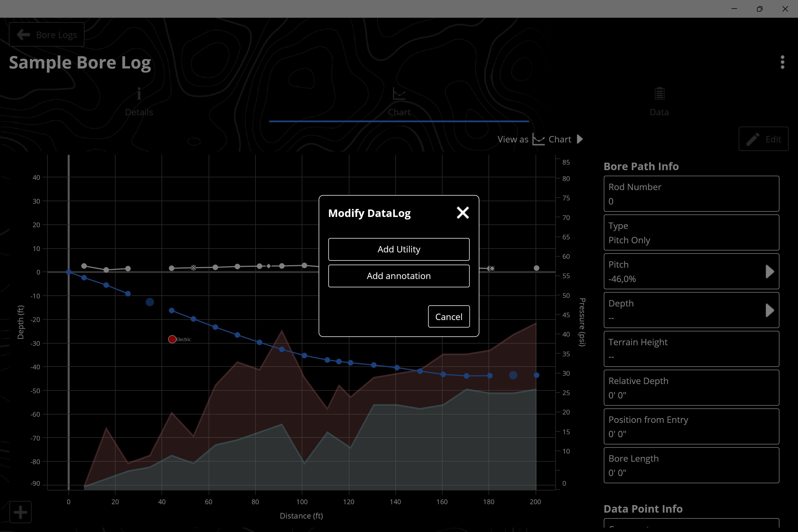Select the last blue bore point at distance 200
798x532 pixels.
click(x=536, y=375)
